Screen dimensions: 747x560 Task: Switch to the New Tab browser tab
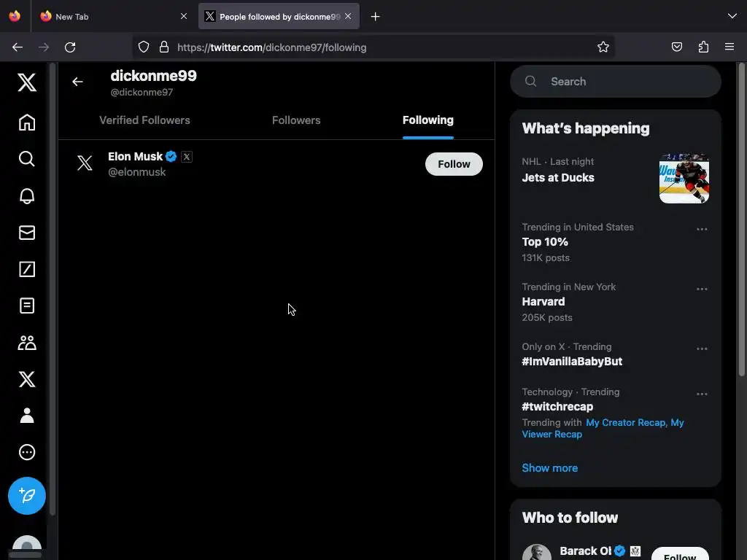click(x=112, y=17)
